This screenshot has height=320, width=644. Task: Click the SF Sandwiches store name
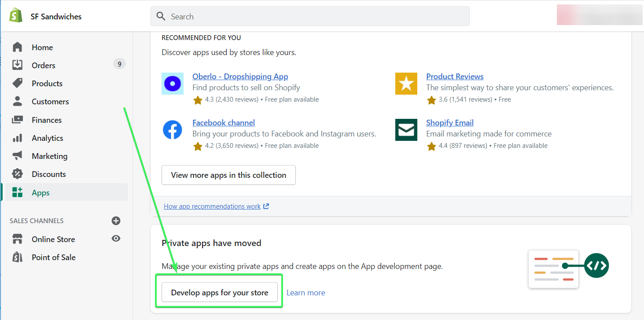[56, 17]
